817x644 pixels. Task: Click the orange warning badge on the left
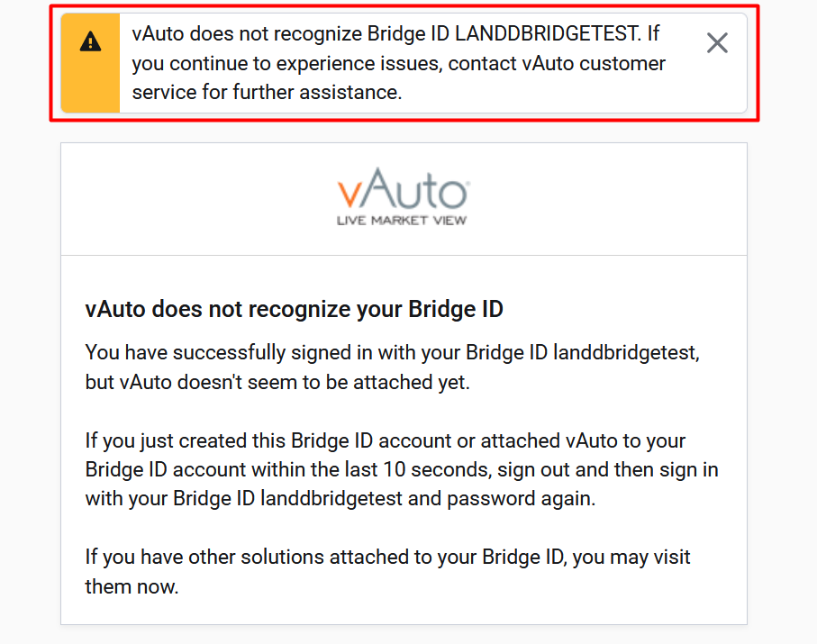[90, 61]
